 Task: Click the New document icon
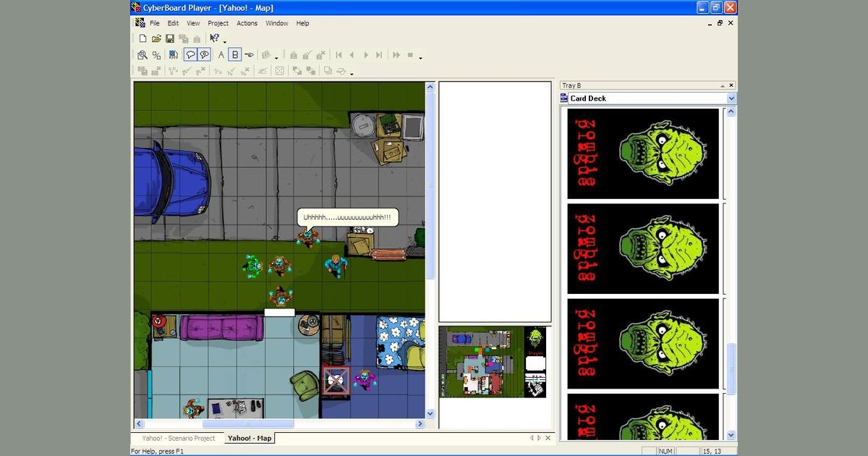142,38
